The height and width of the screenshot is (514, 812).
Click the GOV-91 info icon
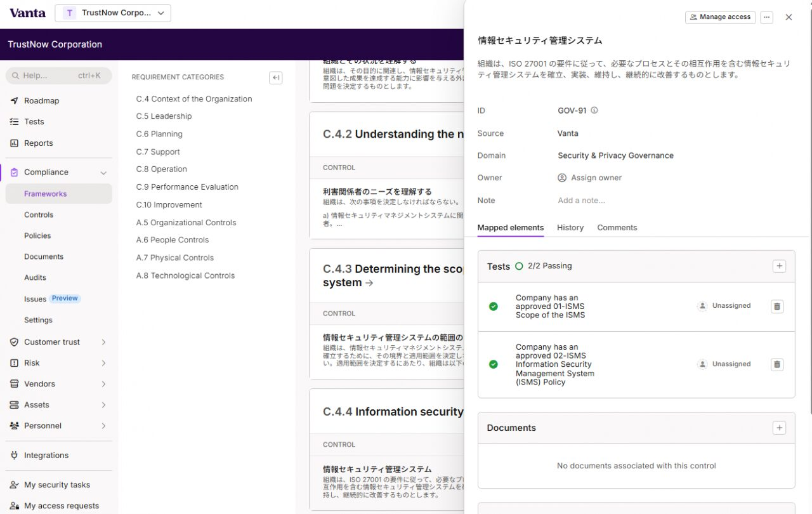tap(594, 110)
